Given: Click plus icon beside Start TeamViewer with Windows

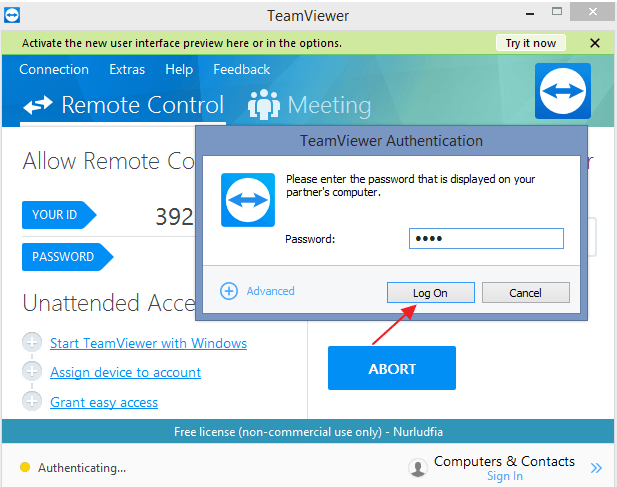Looking at the screenshot, I should [32, 342].
